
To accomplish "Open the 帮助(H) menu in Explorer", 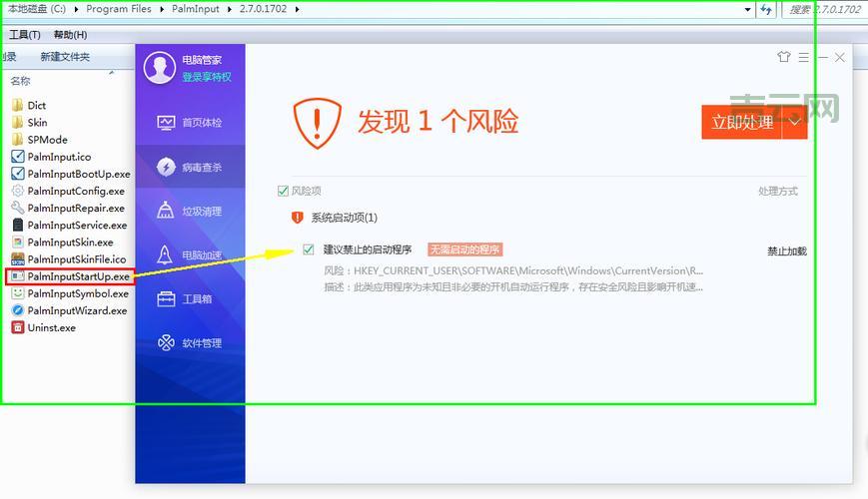I will [x=70, y=35].
